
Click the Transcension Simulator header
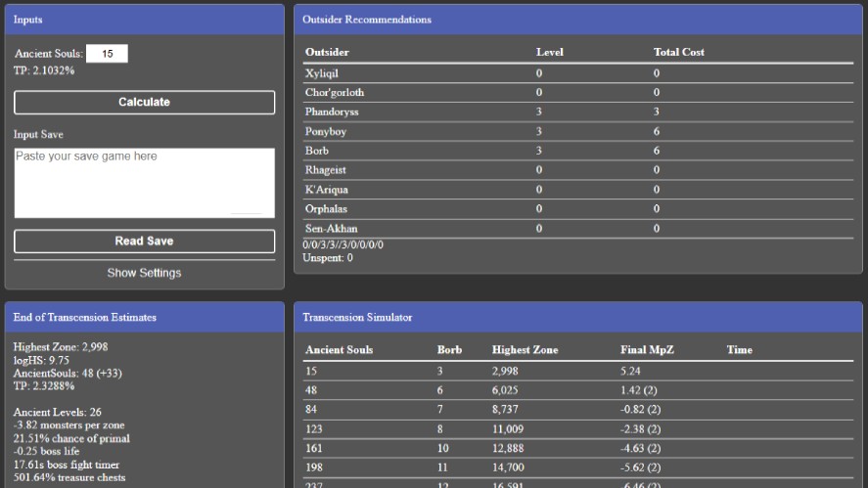(x=578, y=317)
